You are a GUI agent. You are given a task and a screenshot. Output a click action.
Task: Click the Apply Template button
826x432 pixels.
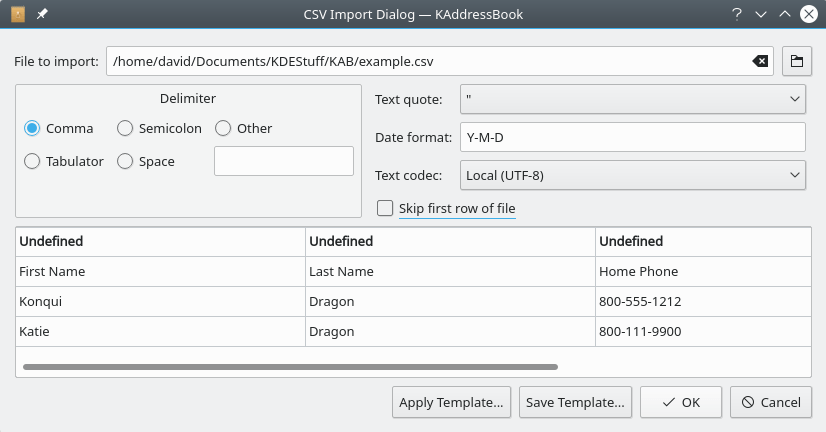451,402
